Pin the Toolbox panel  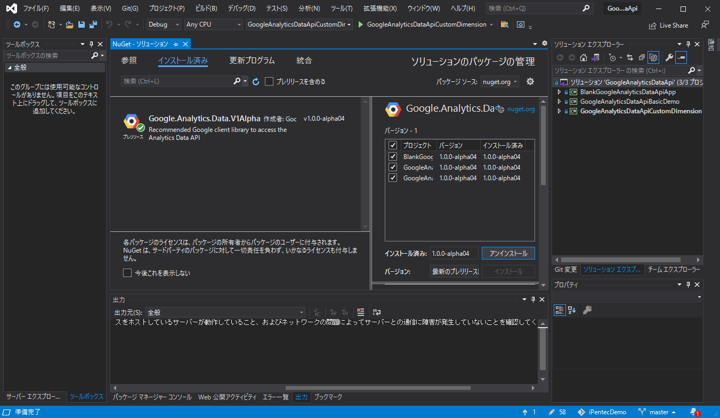tap(91, 44)
